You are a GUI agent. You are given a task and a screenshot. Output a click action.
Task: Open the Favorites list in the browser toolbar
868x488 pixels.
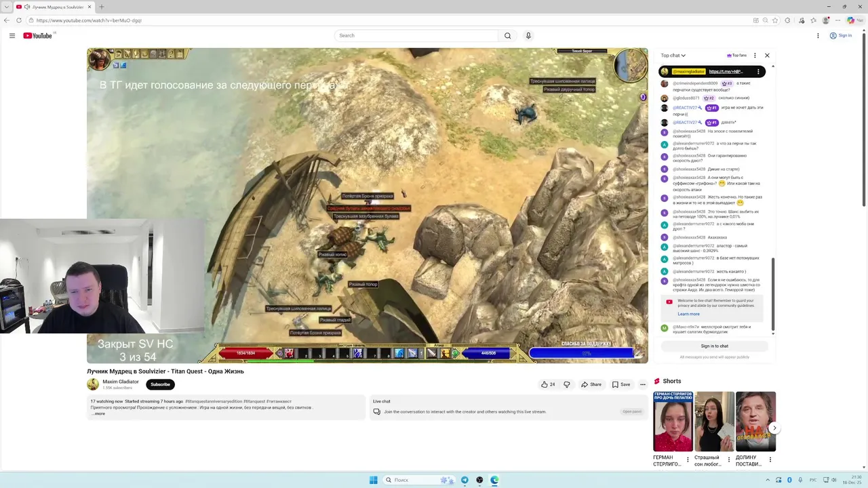click(813, 20)
